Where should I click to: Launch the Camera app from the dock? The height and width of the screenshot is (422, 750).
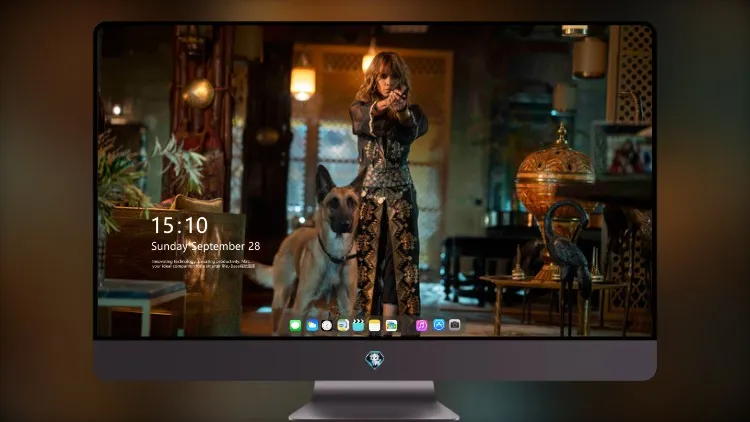point(454,325)
